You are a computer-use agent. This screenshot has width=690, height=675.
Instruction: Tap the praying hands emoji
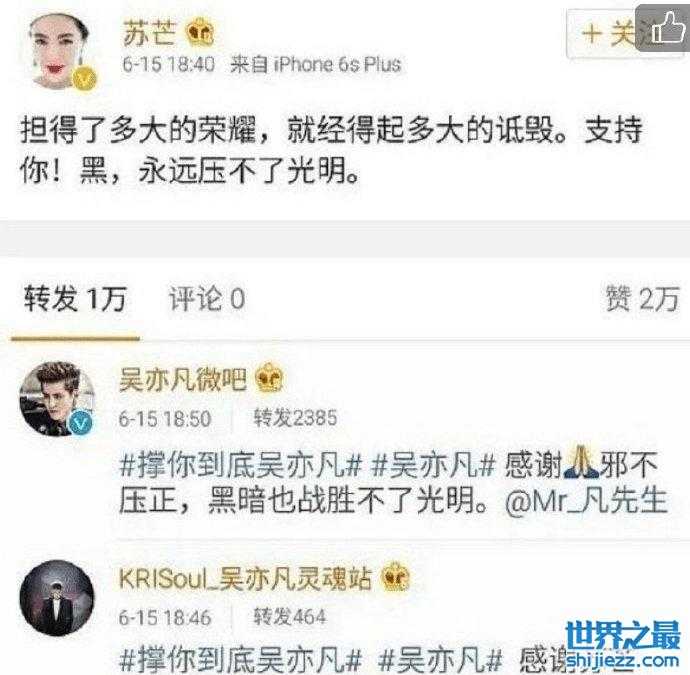581,463
